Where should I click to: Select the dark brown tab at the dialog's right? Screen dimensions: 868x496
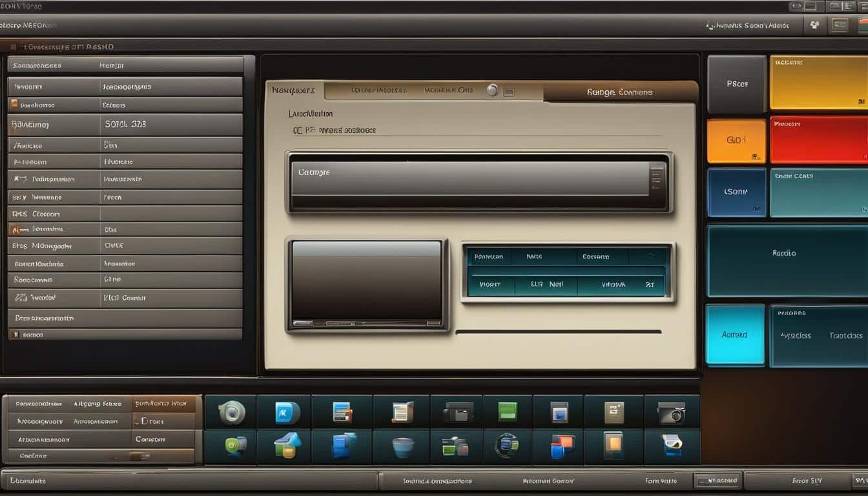point(619,92)
